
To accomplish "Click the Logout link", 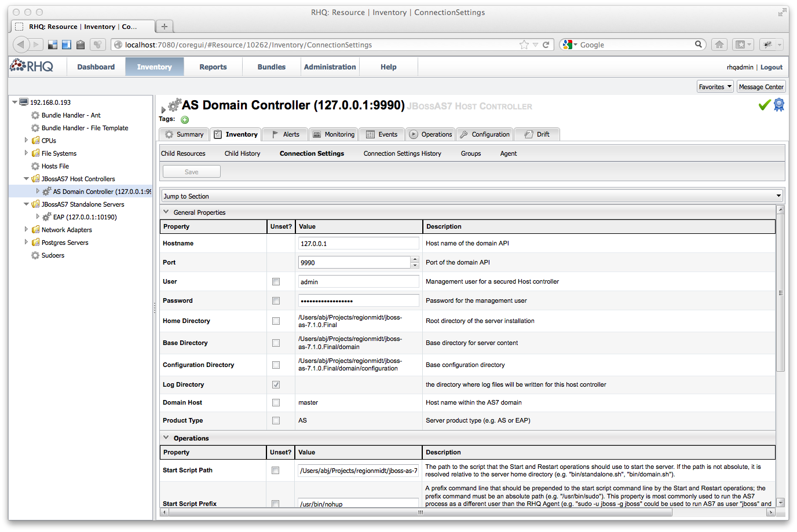I will (x=772, y=67).
